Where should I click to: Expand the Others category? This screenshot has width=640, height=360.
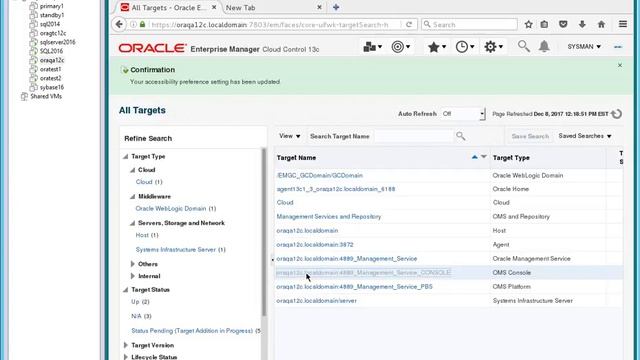click(133, 264)
